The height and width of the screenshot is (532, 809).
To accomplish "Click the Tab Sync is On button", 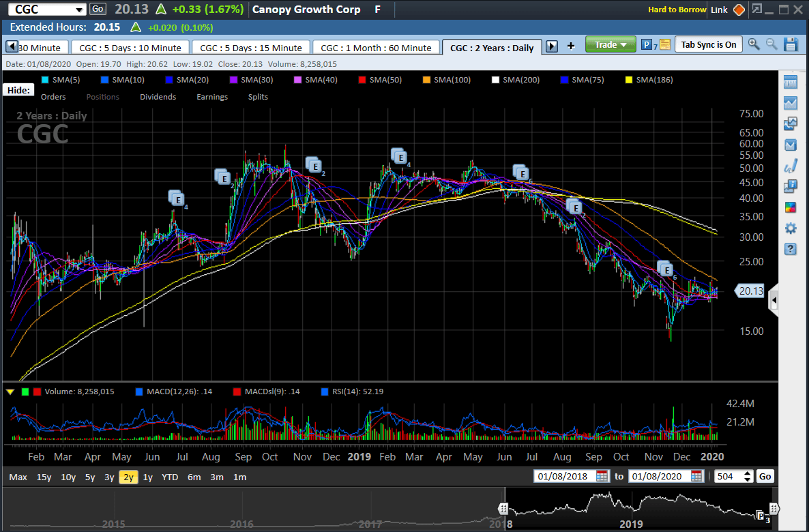I will tap(709, 44).
